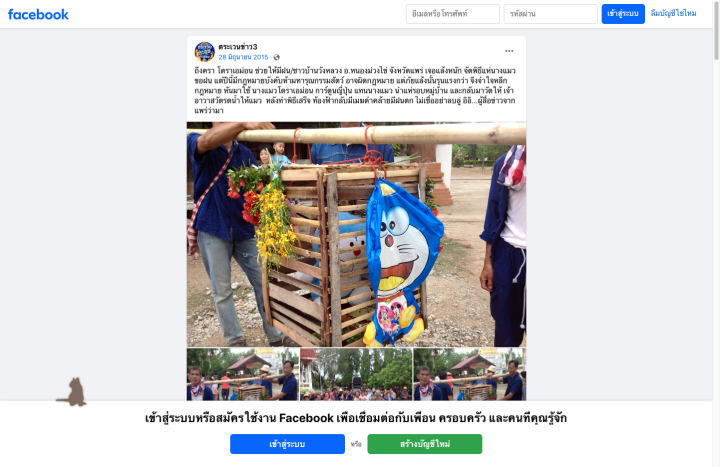
Task: Click the page vertical scrollbar
Action: (716, 233)
